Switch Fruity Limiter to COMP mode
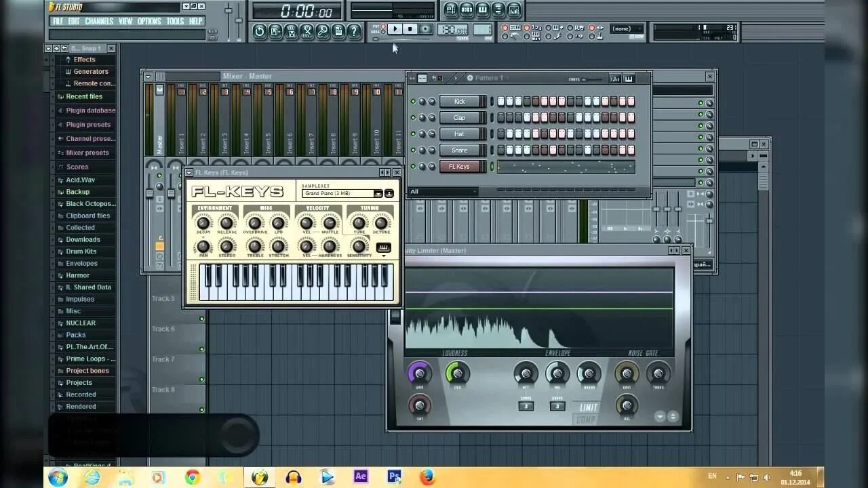The width and height of the screenshot is (868, 488). click(587, 420)
